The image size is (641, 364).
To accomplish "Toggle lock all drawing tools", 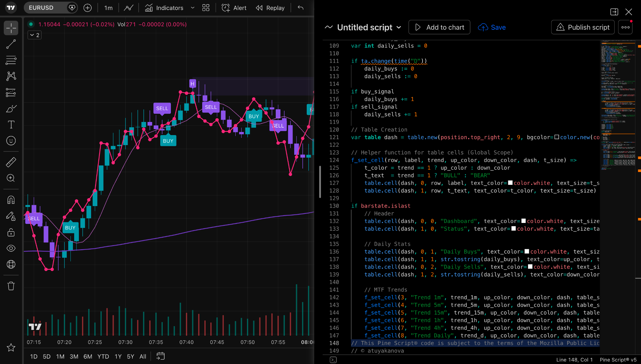I will tap(11, 232).
